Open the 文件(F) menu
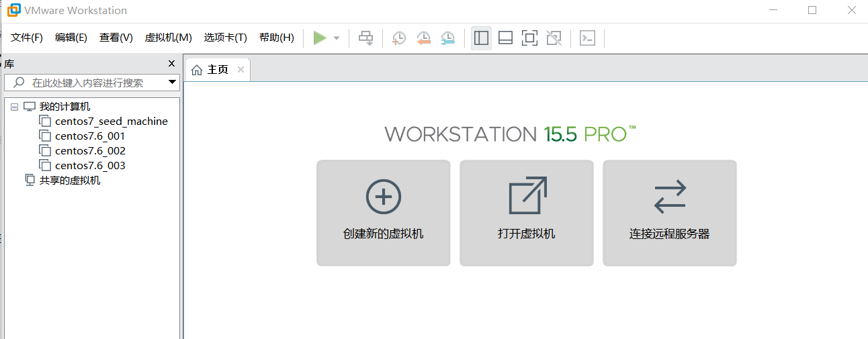This screenshot has height=339, width=868. tap(27, 38)
